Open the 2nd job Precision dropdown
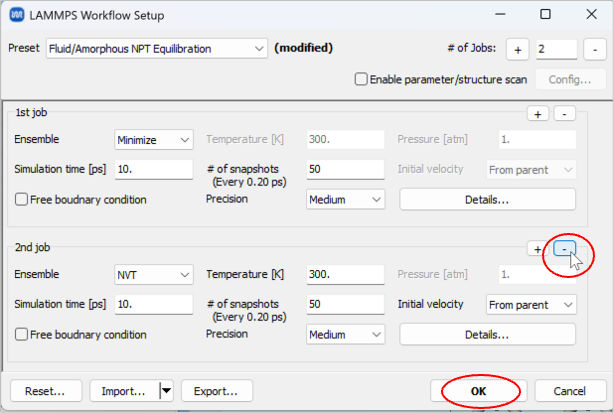614x413 pixels. pyautogui.click(x=346, y=334)
